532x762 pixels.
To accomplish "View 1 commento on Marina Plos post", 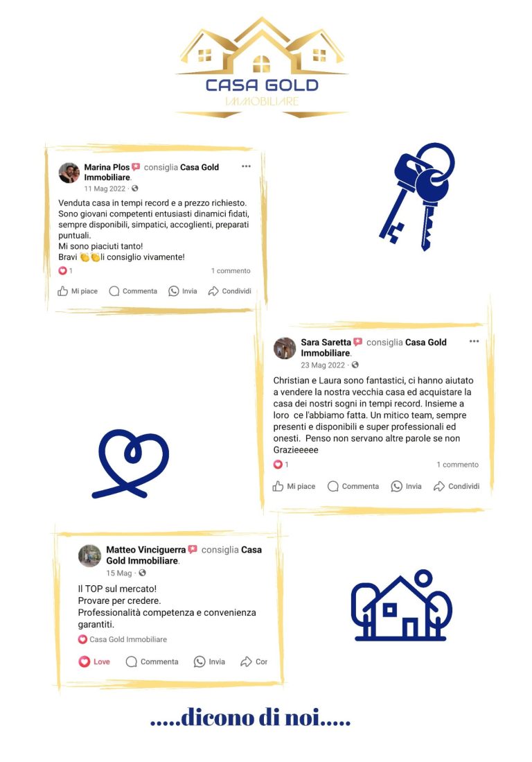I will click(231, 270).
